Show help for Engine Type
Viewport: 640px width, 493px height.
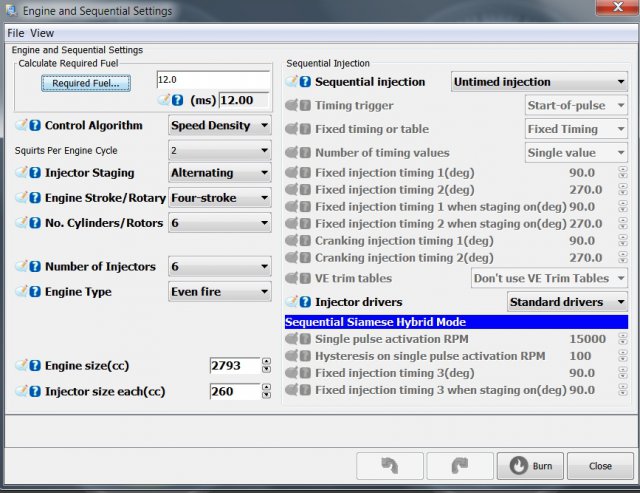point(35,292)
